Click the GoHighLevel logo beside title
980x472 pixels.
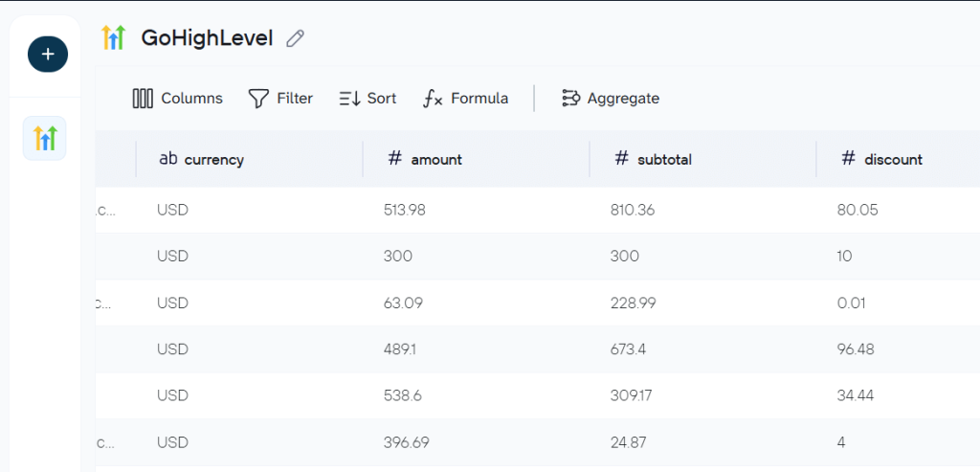click(x=114, y=38)
